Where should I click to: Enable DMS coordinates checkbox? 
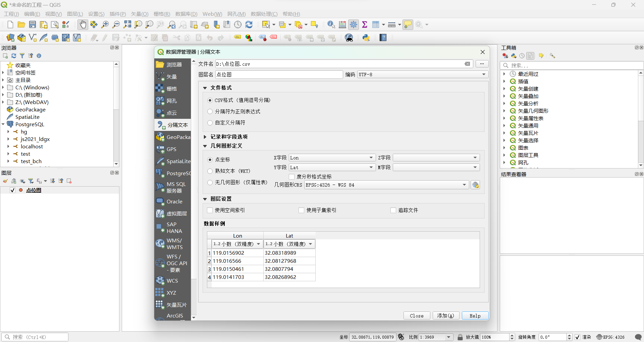pyautogui.click(x=291, y=177)
